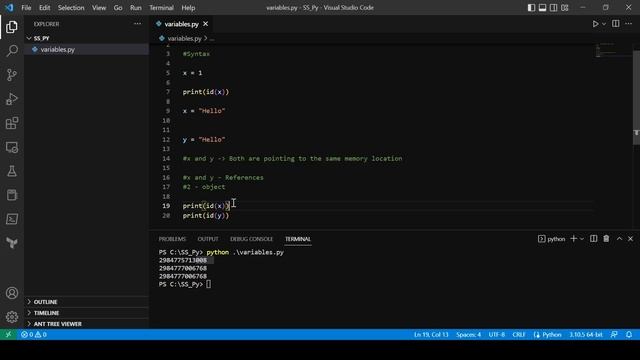Screen dimensions: 640x360
Task: Open the Explorer view in activity bar
Action: (12, 27)
